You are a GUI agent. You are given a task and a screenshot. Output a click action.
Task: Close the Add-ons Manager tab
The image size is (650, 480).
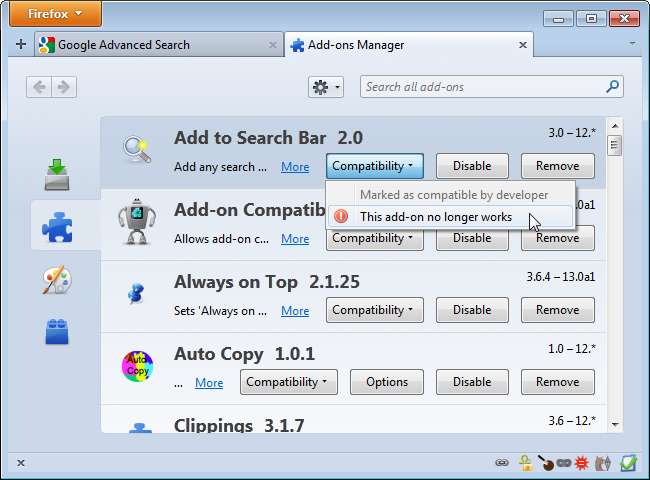pyautogui.click(x=523, y=45)
